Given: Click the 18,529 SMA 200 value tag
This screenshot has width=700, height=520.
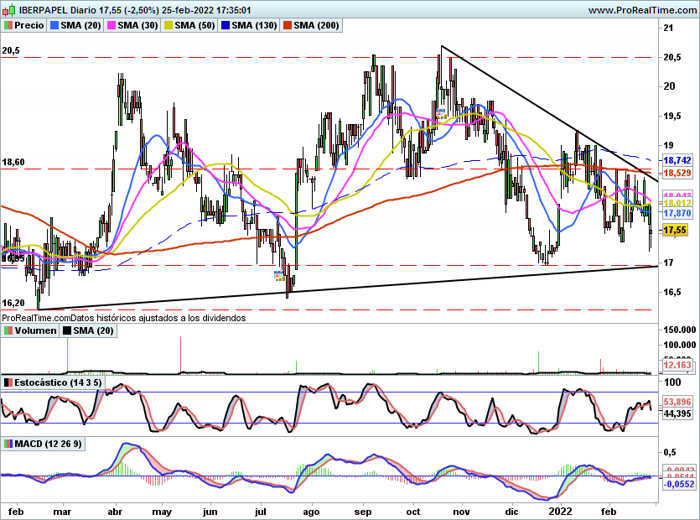Looking at the screenshot, I should 677,173.
